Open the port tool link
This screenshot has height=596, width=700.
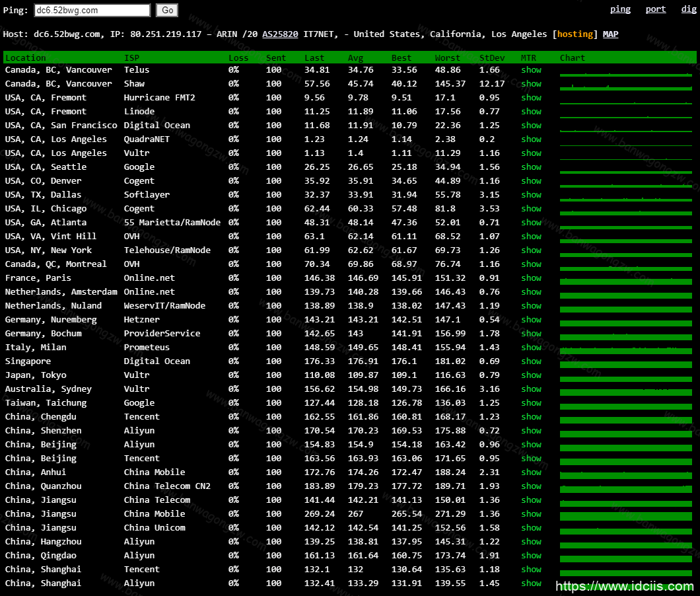pos(656,9)
